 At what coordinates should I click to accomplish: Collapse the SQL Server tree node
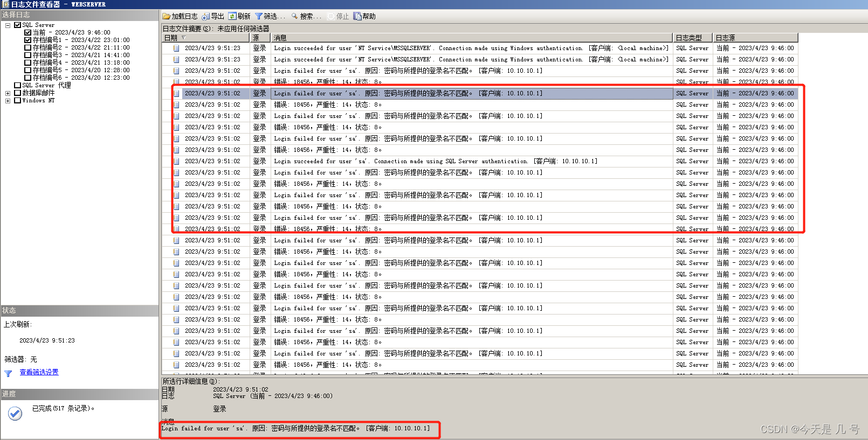point(8,25)
